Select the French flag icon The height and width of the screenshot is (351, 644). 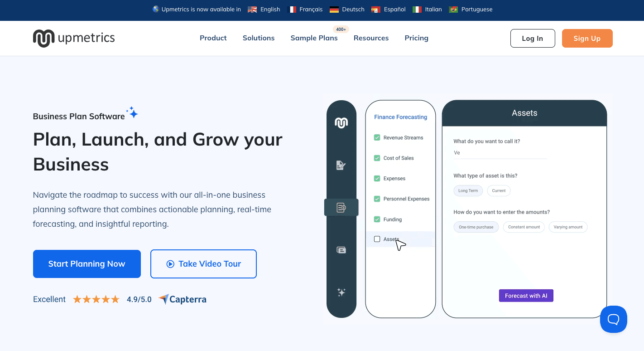[291, 10]
